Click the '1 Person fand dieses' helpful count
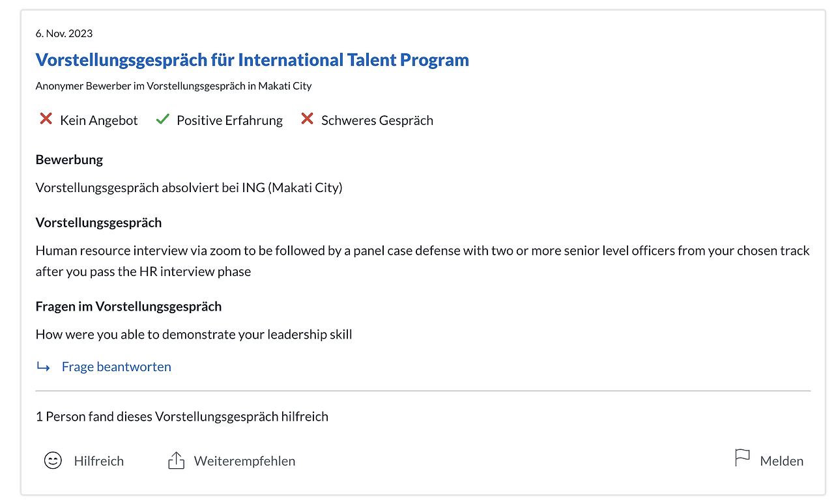This screenshot has height=504, width=834. [x=182, y=416]
